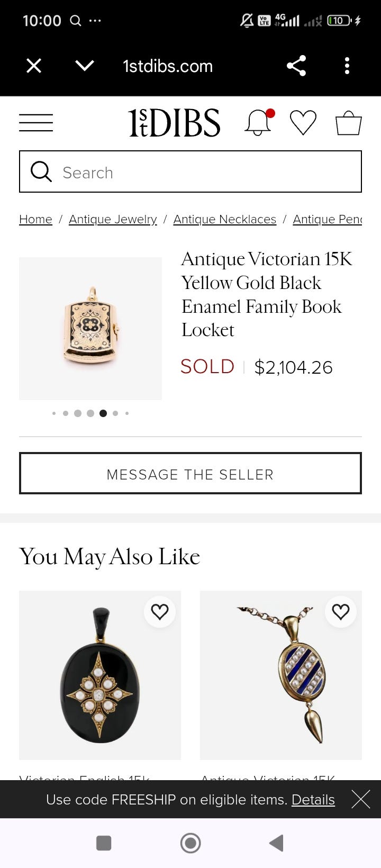This screenshot has height=868, width=381.
Task: Close the browser custom tab
Action: coord(34,66)
